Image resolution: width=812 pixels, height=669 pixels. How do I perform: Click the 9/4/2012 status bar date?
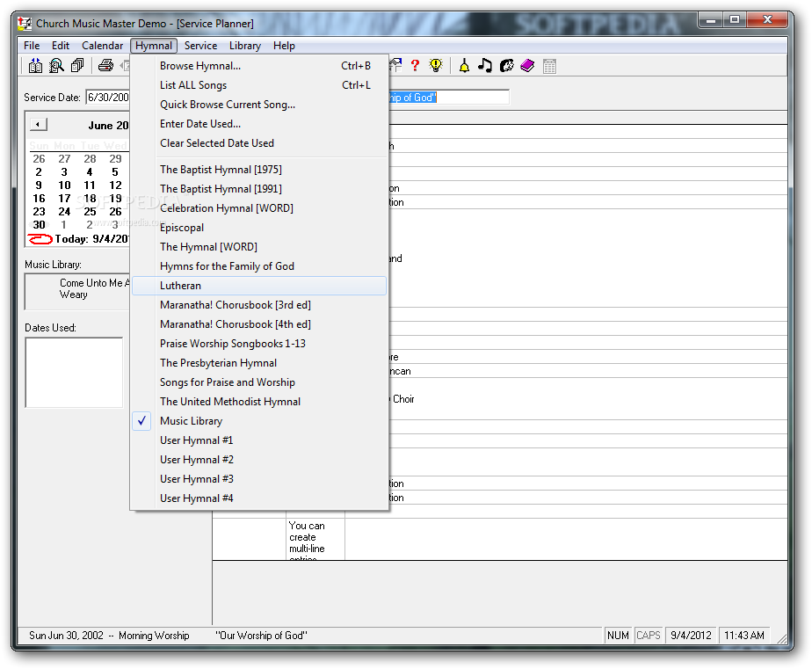(691, 636)
